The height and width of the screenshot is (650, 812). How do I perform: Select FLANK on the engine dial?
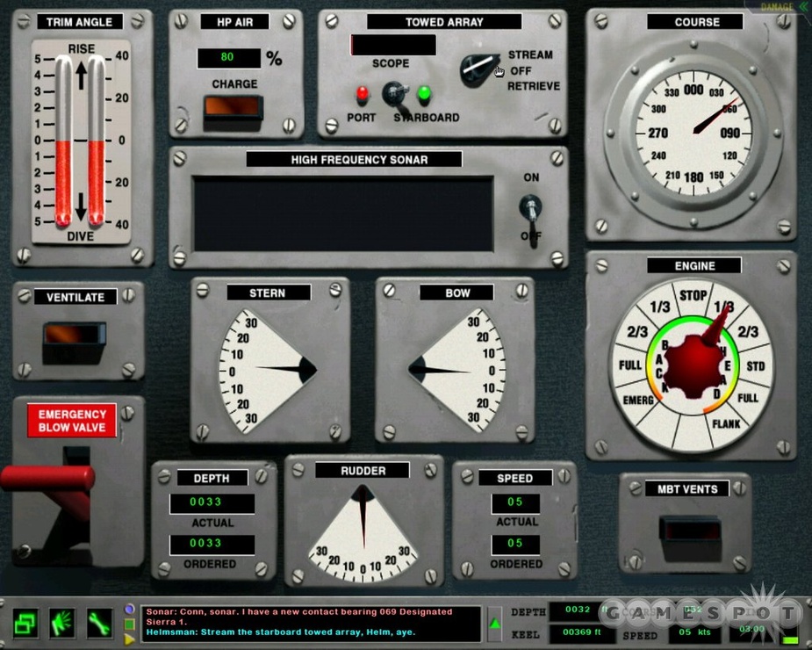[x=726, y=423]
